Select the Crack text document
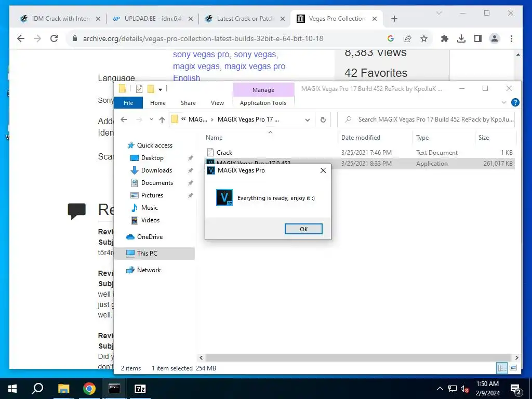 point(224,153)
